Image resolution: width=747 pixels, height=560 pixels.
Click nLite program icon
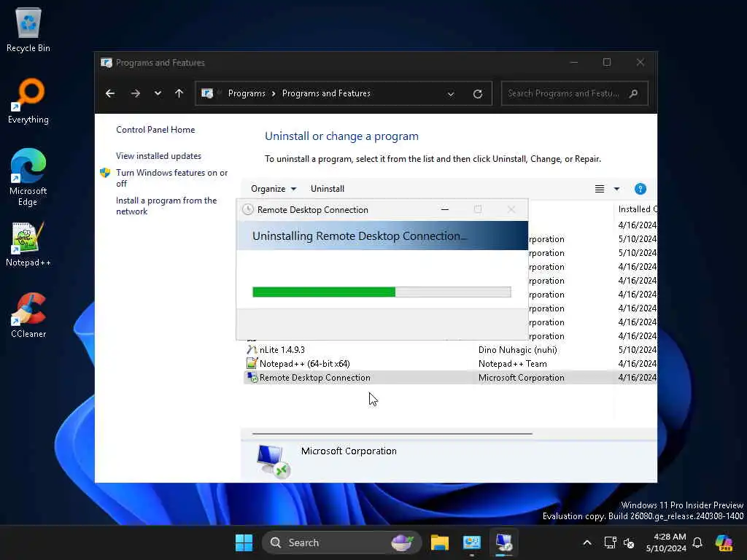(x=252, y=349)
